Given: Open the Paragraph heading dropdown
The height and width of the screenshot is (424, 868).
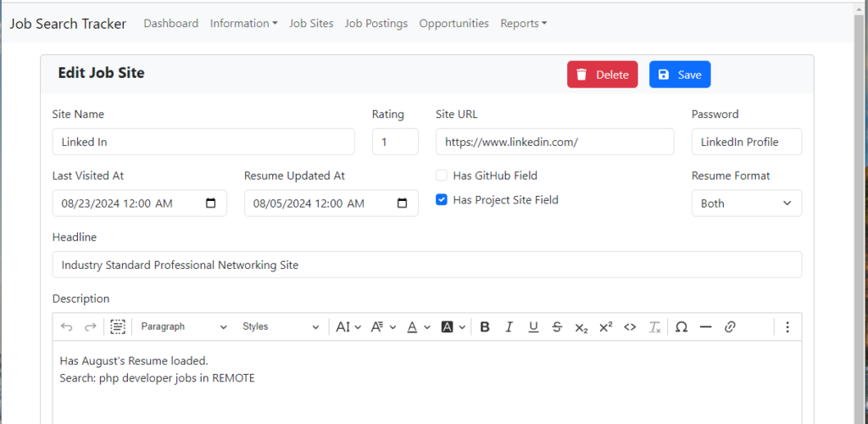Looking at the screenshot, I should [x=184, y=327].
